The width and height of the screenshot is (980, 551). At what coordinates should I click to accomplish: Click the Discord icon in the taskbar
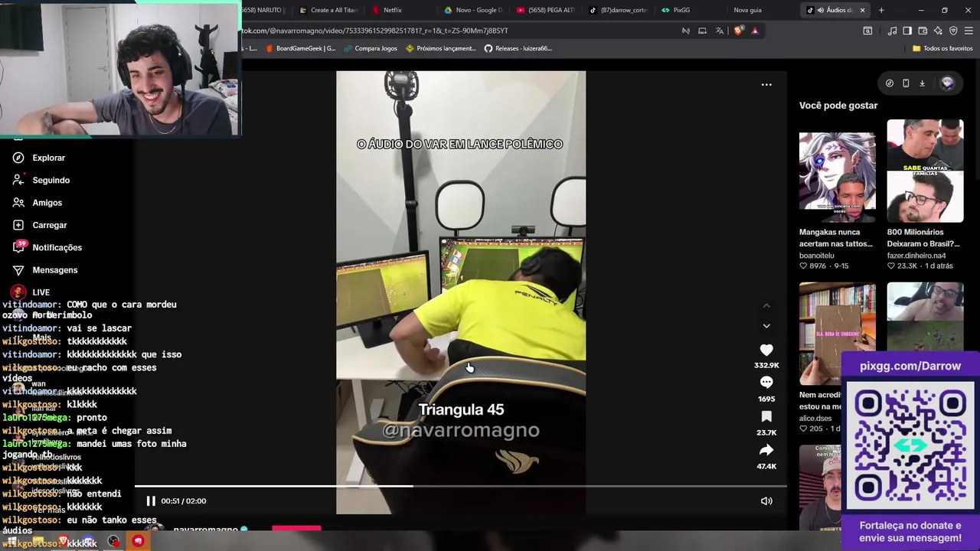[88, 542]
